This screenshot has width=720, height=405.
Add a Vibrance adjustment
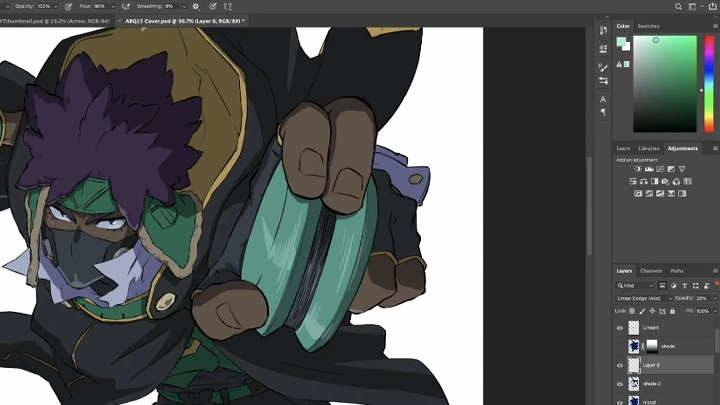coord(682,169)
